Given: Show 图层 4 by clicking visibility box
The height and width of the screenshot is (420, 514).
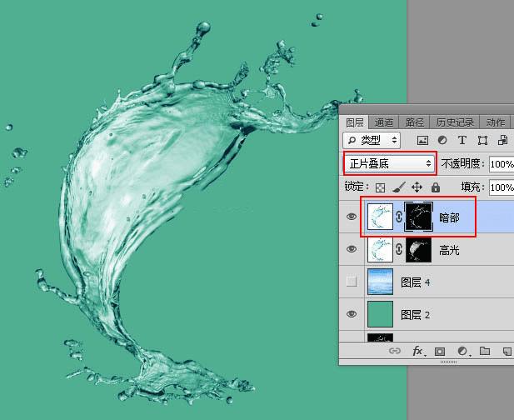Looking at the screenshot, I should [352, 282].
